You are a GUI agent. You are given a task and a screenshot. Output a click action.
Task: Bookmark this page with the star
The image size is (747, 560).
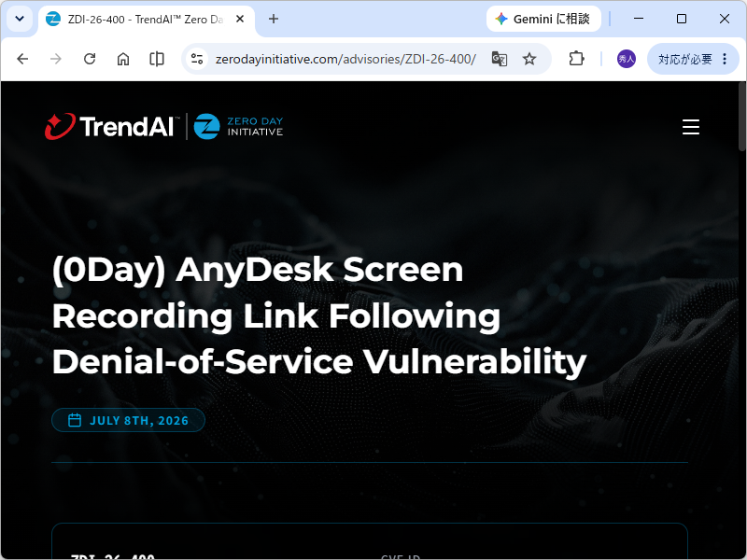529,59
